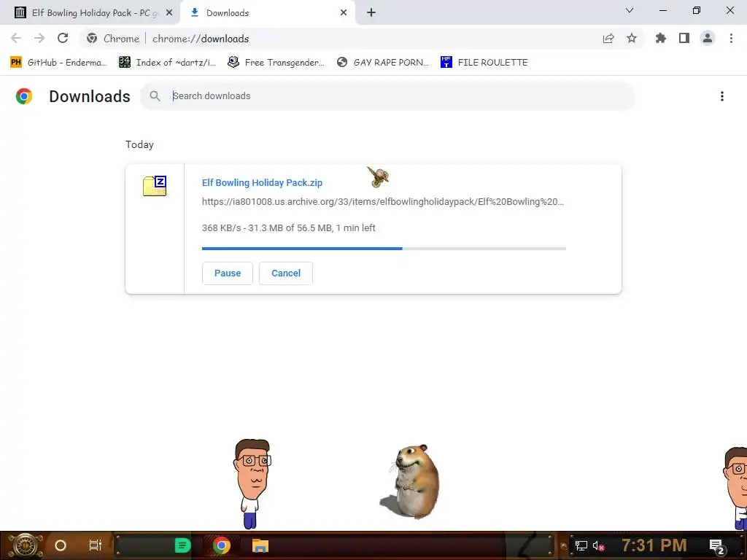Open Chrome's three-dot main menu
The image size is (747, 560).
(x=731, y=39)
